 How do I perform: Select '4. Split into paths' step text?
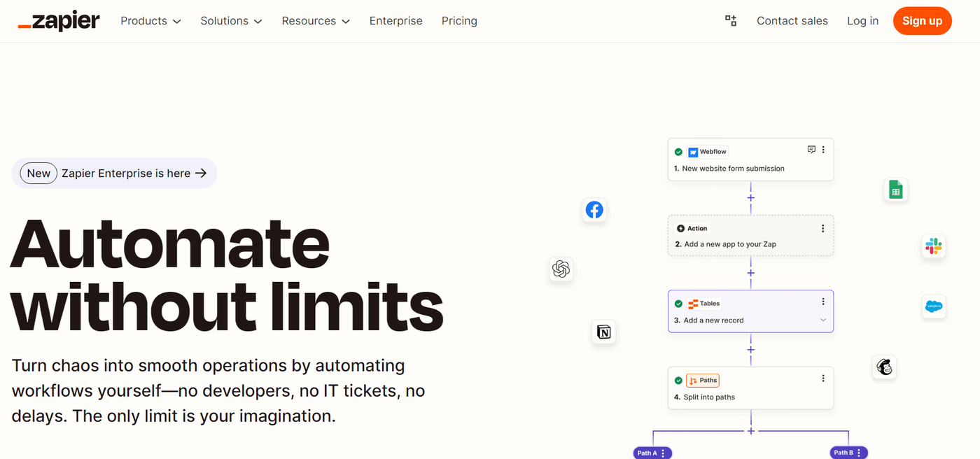704,397
